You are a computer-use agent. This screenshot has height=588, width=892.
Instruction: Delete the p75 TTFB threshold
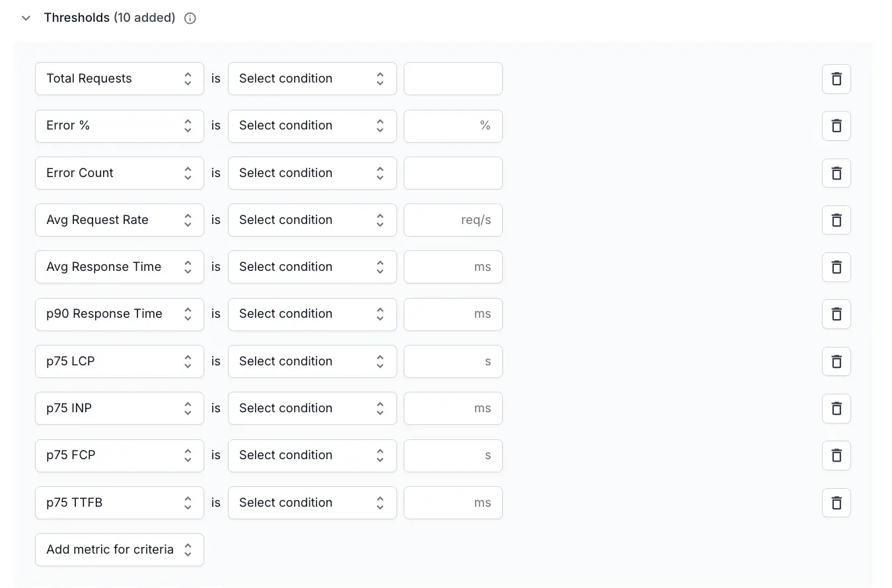pos(836,503)
